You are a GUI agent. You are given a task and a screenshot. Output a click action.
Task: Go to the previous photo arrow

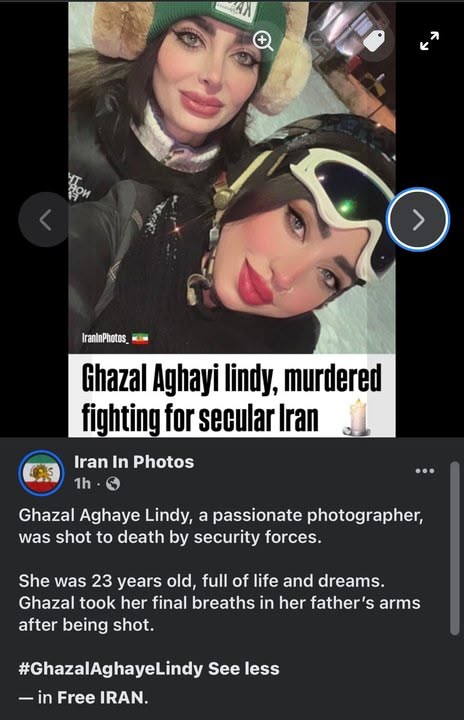point(45,219)
